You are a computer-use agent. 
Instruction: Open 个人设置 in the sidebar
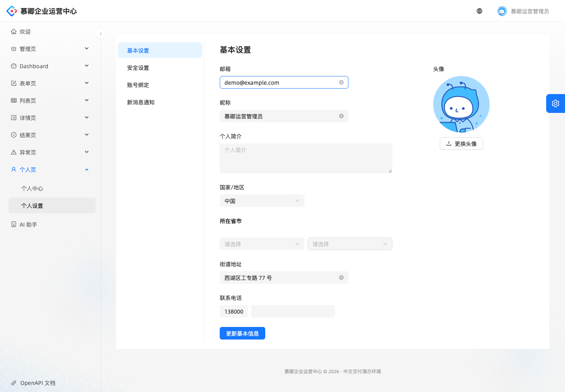click(52, 205)
